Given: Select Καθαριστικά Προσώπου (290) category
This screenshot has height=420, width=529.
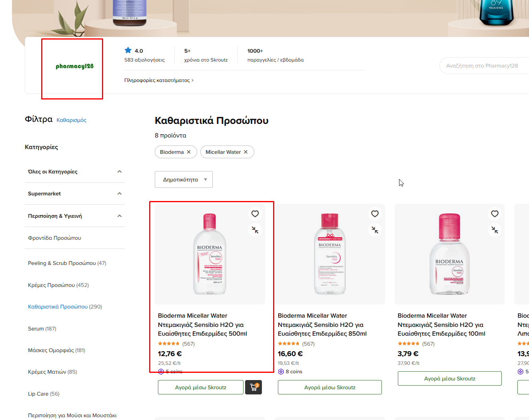Looking at the screenshot, I should click(65, 307).
